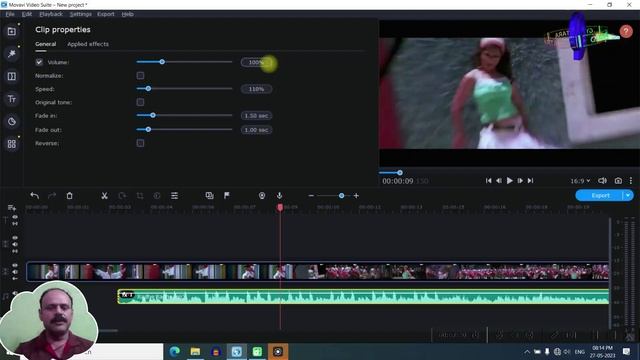Click the Undo arrow in timeline toolbar
The height and width of the screenshot is (360, 640).
click(x=35, y=196)
